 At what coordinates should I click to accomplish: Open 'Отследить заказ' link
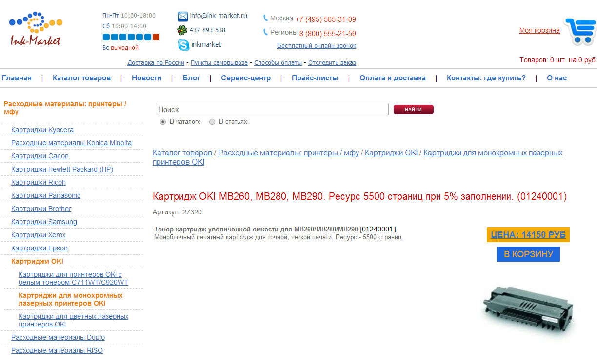coord(332,63)
